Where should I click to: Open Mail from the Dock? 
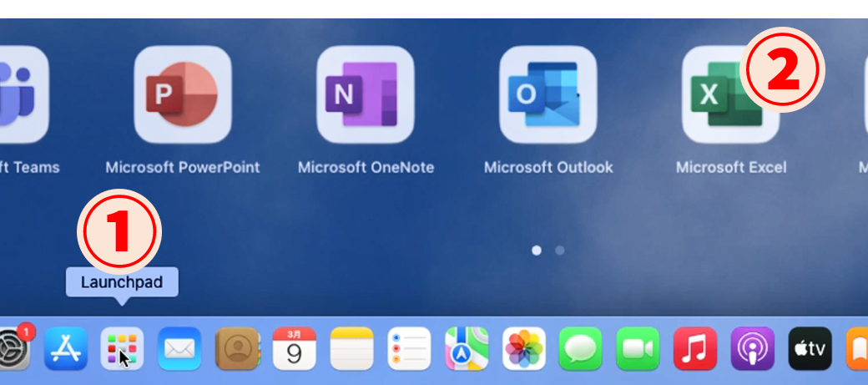pyautogui.click(x=179, y=348)
